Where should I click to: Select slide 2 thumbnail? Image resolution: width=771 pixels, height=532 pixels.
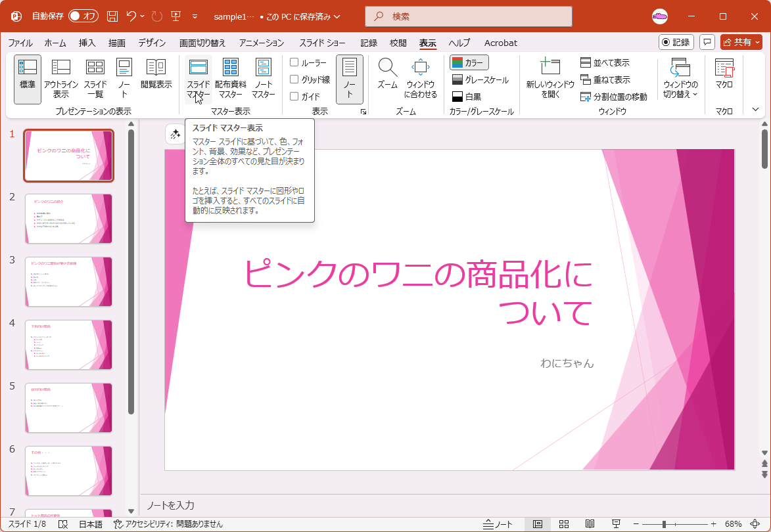click(68, 219)
